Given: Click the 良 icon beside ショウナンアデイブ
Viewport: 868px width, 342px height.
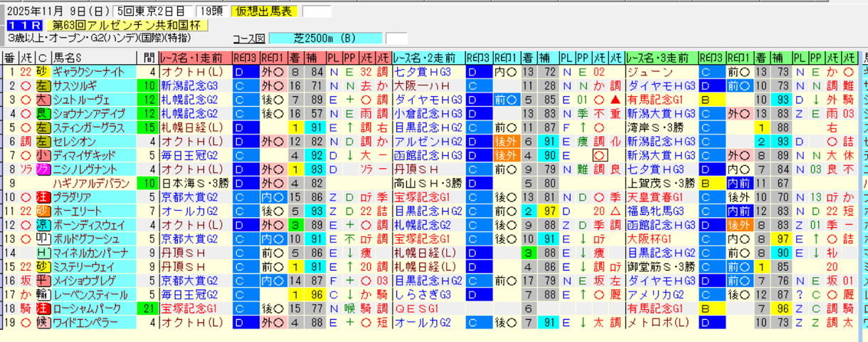Looking at the screenshot, I should (43, 113).
